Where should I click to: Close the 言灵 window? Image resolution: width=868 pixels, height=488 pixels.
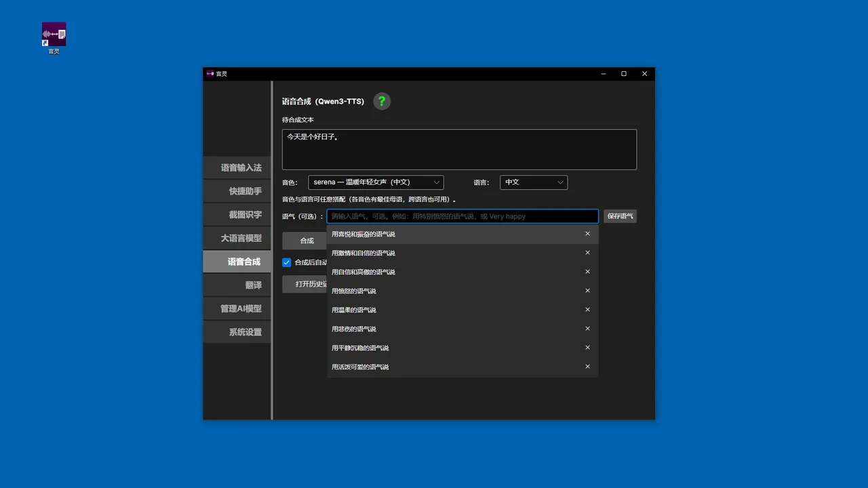[644, 74]
